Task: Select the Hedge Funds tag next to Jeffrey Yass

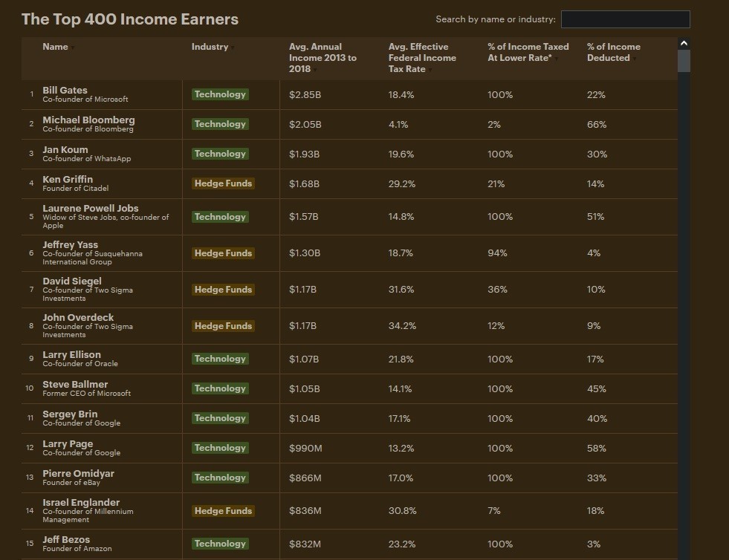Action: (x=223, y=253)
